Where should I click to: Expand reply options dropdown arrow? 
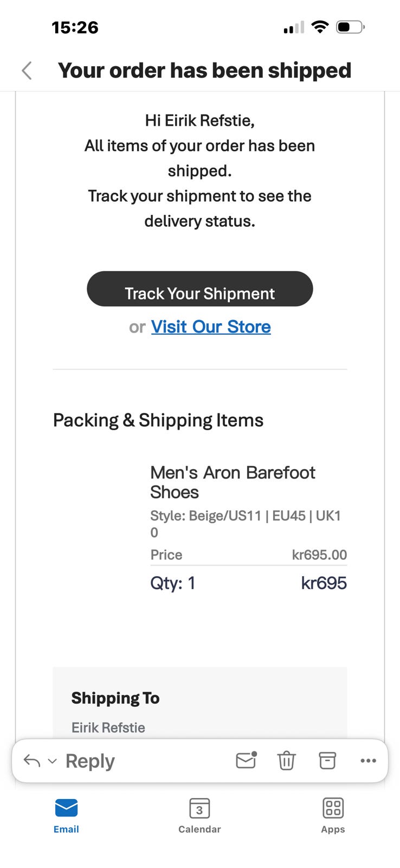pyautogui.click(x=53, y=761)
